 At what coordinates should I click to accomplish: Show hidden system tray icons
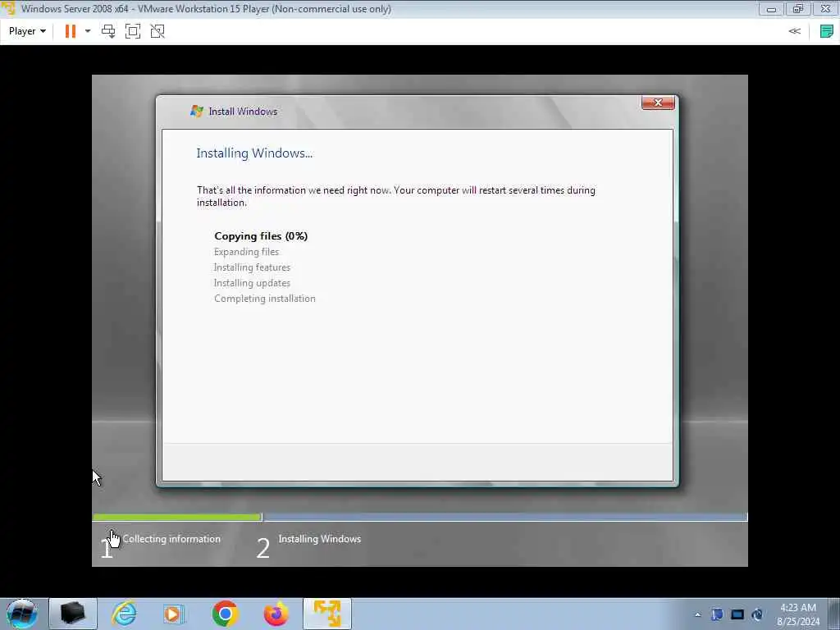point(697,614)
